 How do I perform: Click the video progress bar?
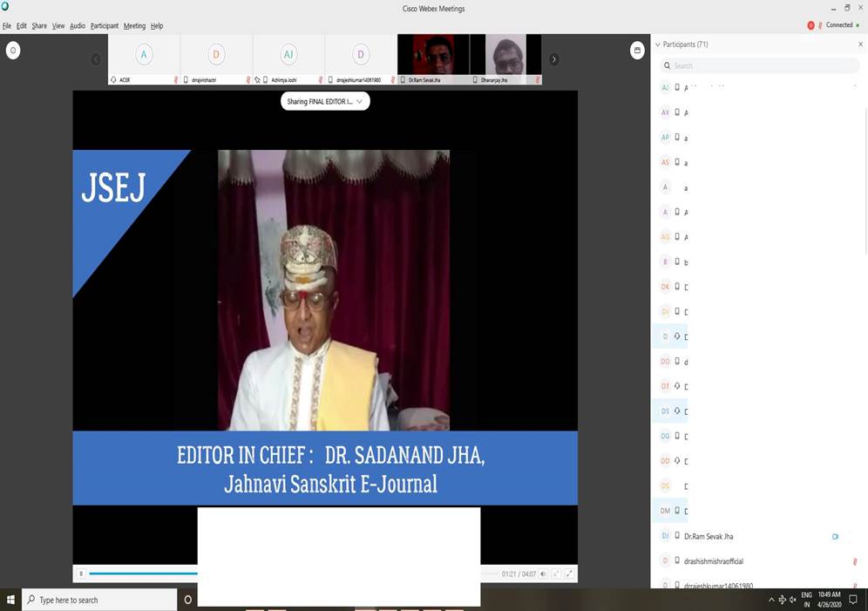(294, 574)
